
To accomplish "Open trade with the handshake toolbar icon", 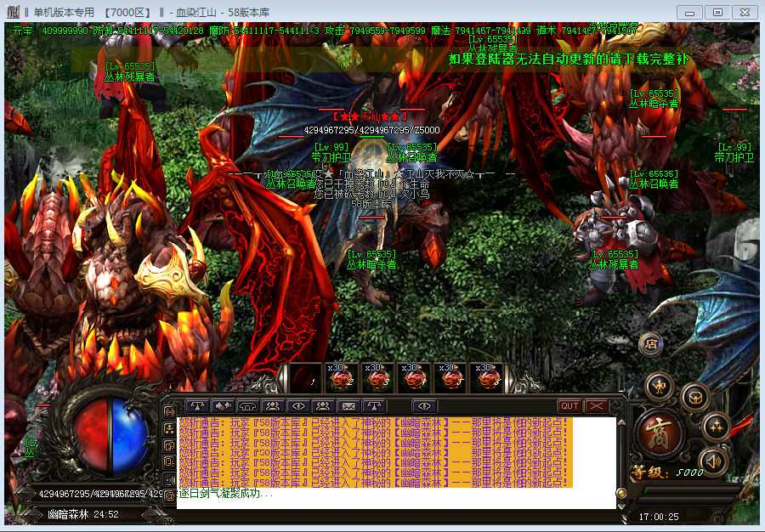I will coord(223,405).
